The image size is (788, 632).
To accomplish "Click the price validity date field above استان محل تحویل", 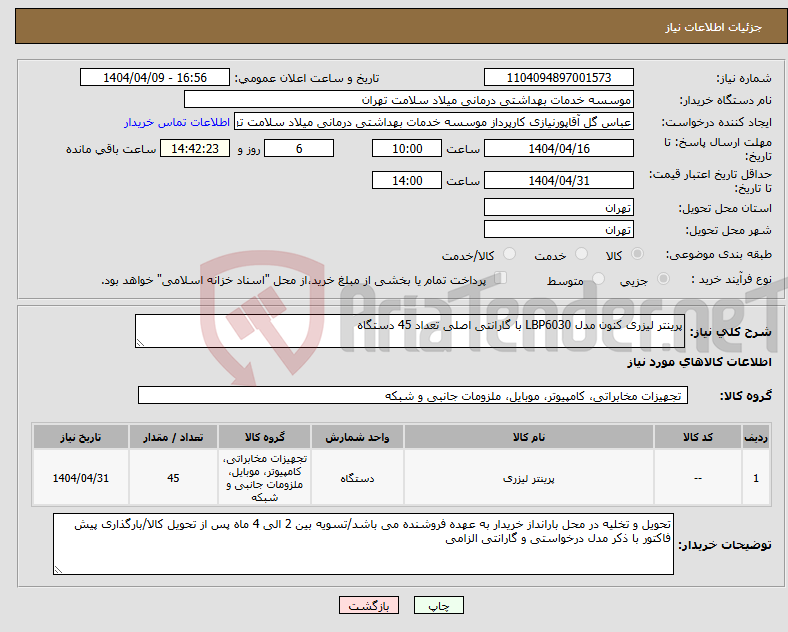I will 558,180.
